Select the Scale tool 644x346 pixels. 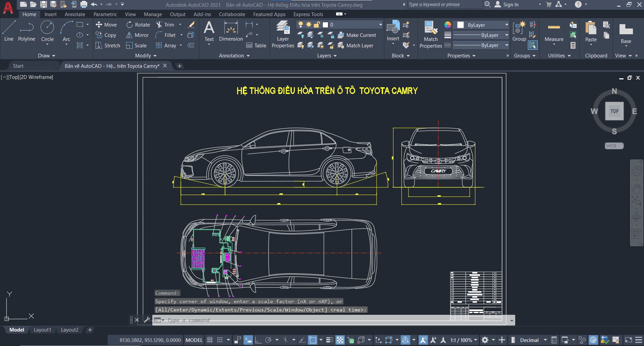(x=136, y=45)
